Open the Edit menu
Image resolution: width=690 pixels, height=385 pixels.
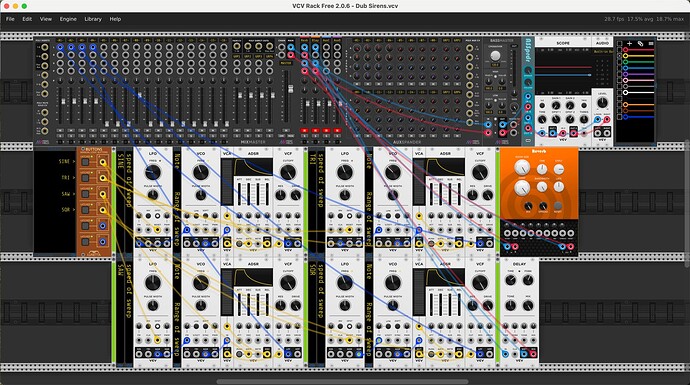[27, 19]
